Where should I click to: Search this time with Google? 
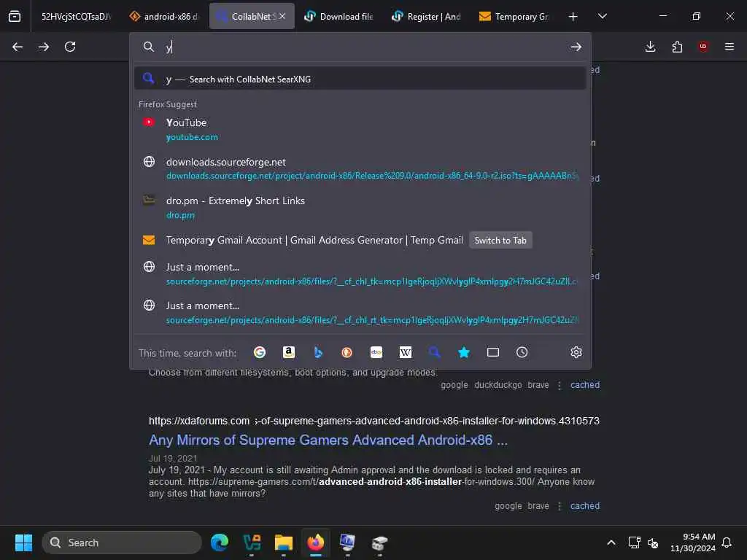click(x=260, y=352)
